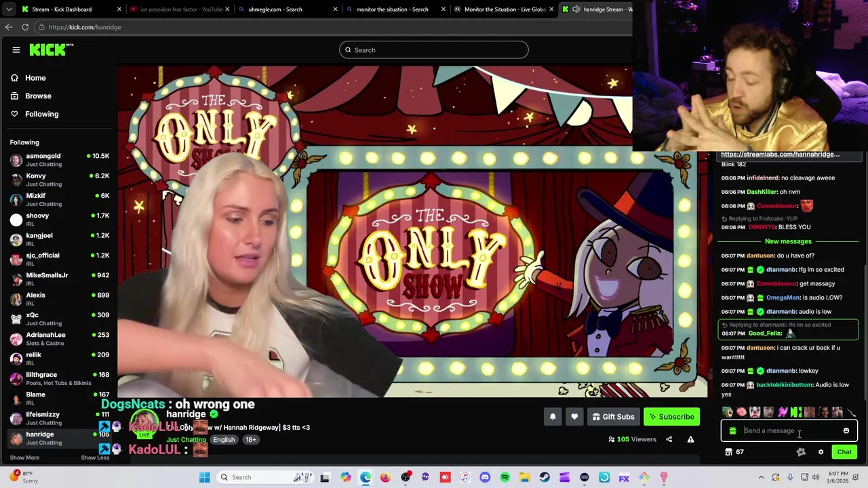Viewport: 868px width, 488px height.
Task: Open Blame channel in Following list
Action: tap(60, 399)
